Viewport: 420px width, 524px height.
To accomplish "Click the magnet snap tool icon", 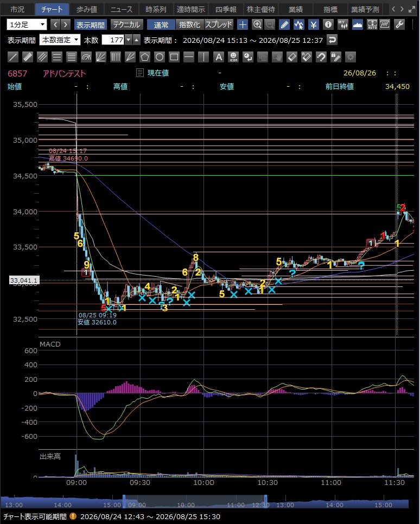I will pos(321,57).
